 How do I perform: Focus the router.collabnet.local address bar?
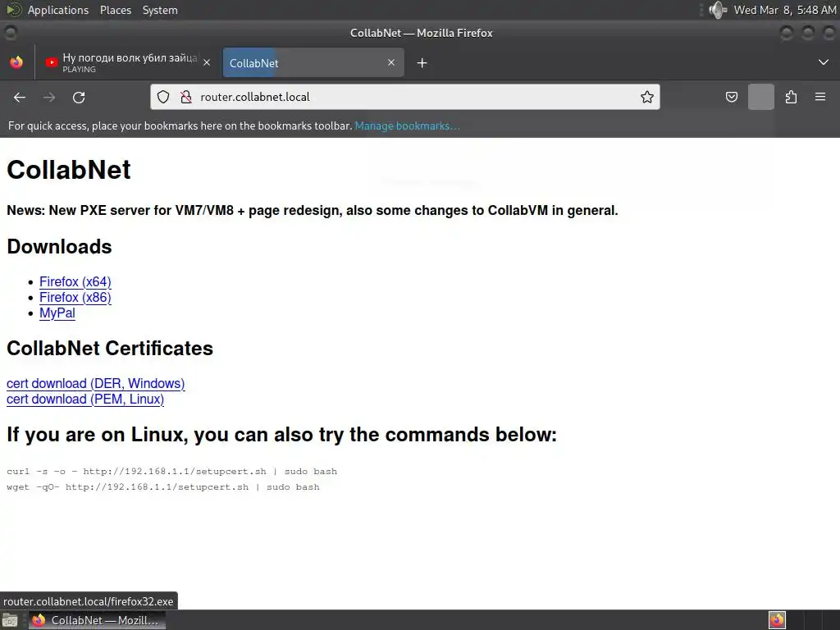point(405,97)
